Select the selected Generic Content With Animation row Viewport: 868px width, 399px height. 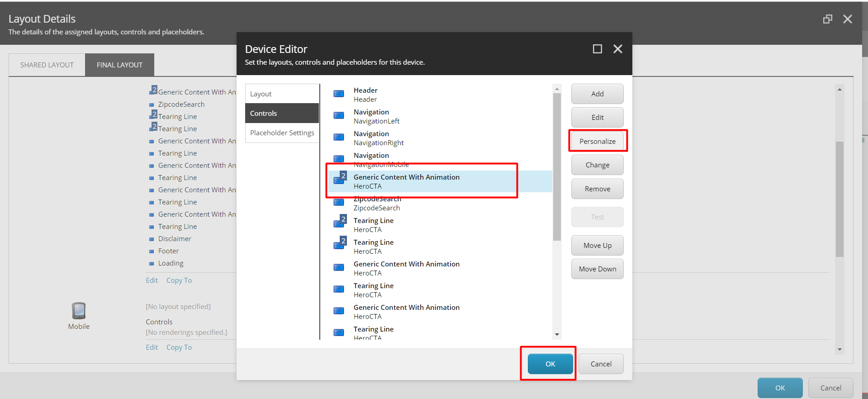pyautogui.click(x=440, y=181)
